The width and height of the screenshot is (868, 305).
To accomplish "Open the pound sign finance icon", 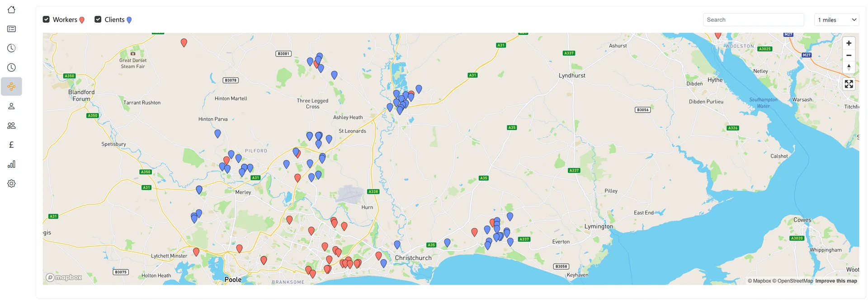I will point(11,145).
